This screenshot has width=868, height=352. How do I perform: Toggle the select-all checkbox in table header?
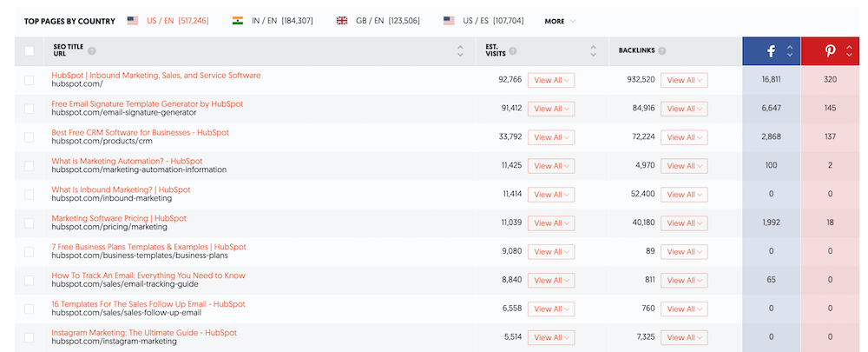click(x=30, y=51)
